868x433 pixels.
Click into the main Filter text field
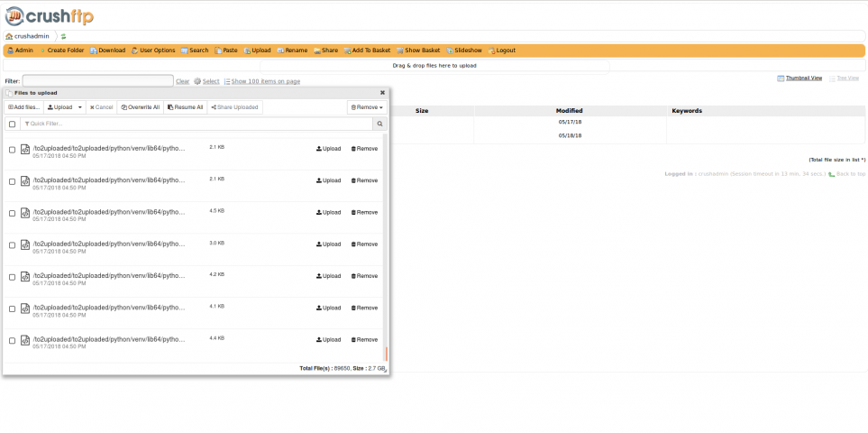tap(97, 81)
